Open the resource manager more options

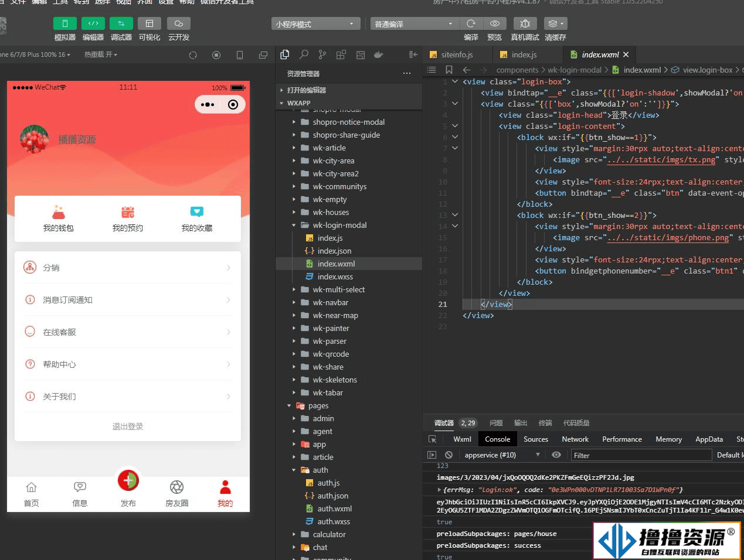click(407, 73)
